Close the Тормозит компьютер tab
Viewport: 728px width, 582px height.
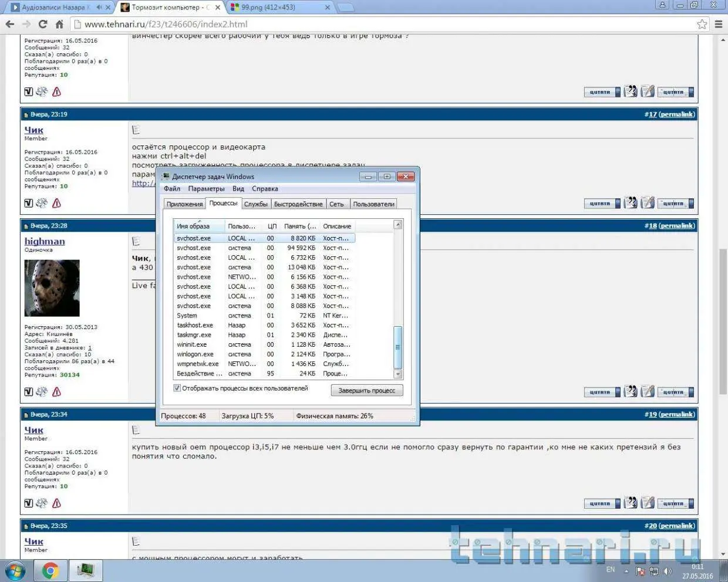218,8
